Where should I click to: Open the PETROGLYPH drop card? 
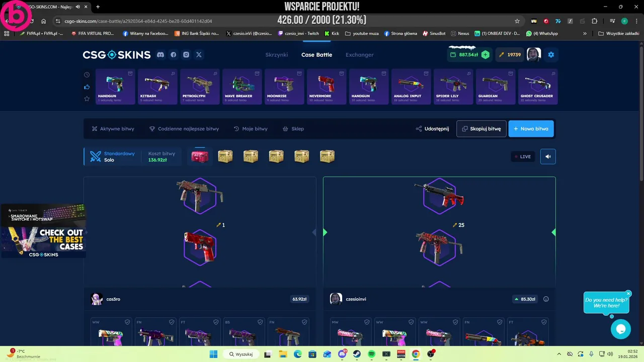pyautogui.click(x=200, y=86)
